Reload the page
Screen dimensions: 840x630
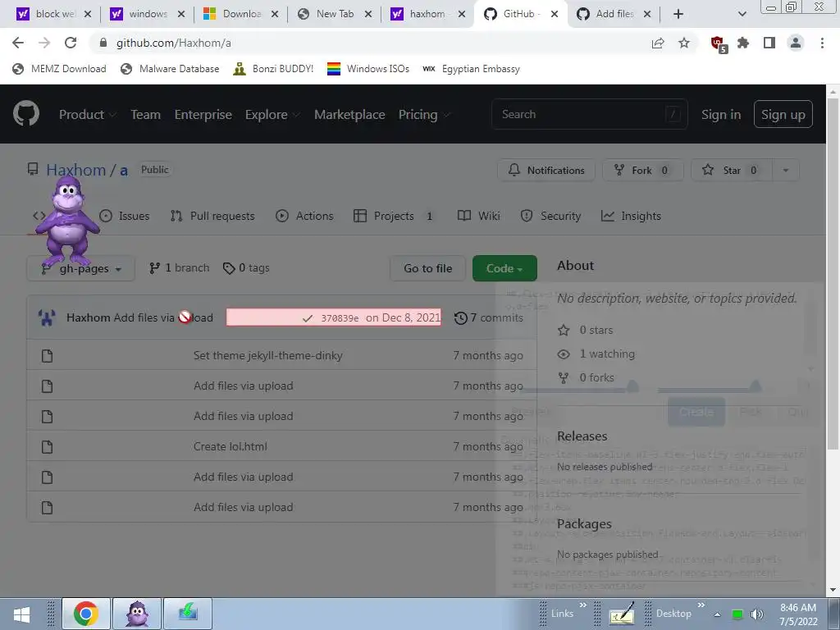click(x=71, y=43)
